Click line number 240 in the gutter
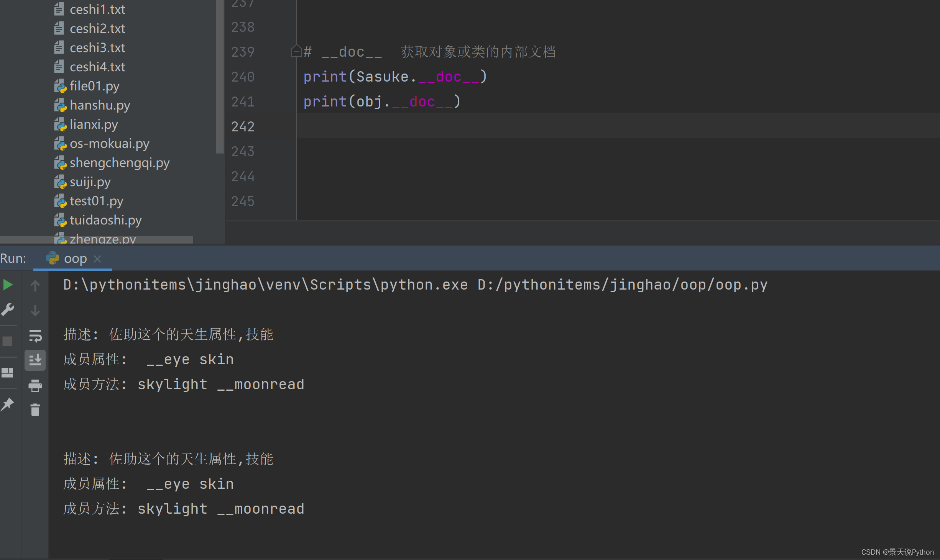Image resolution: width=940 pixels, height=560 pixels. pyautogui.click(x=243, y=77)
